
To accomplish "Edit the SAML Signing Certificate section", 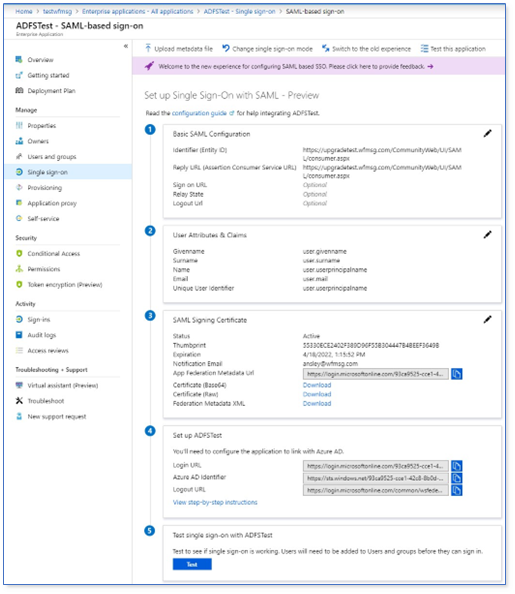I will click(487, 320).
